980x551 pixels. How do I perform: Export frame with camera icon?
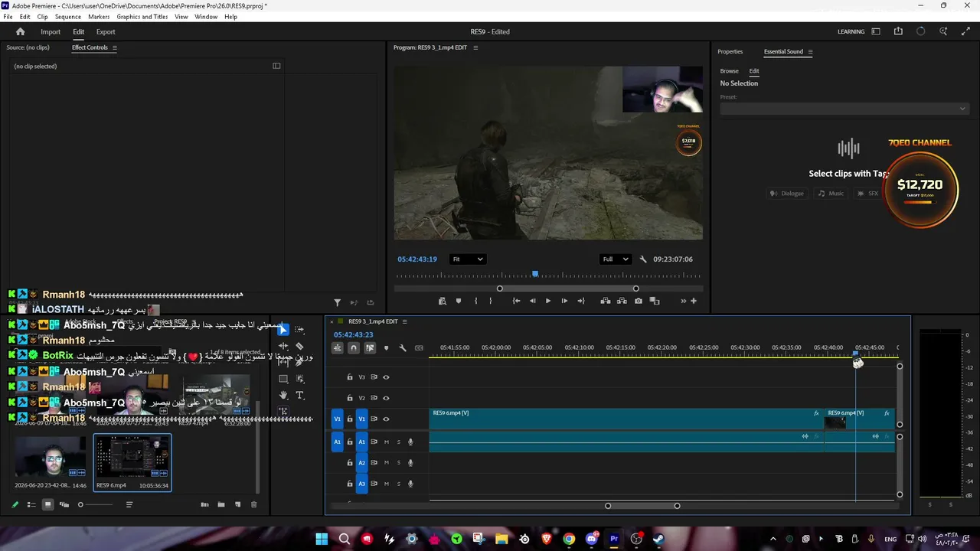(x=639, y=301)
